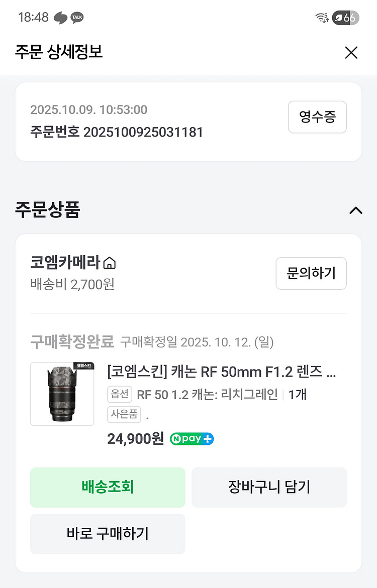Open the Canon RF 50mm product title
The height and width of the screenshot is (588, 377).
[x=221, y=373]
